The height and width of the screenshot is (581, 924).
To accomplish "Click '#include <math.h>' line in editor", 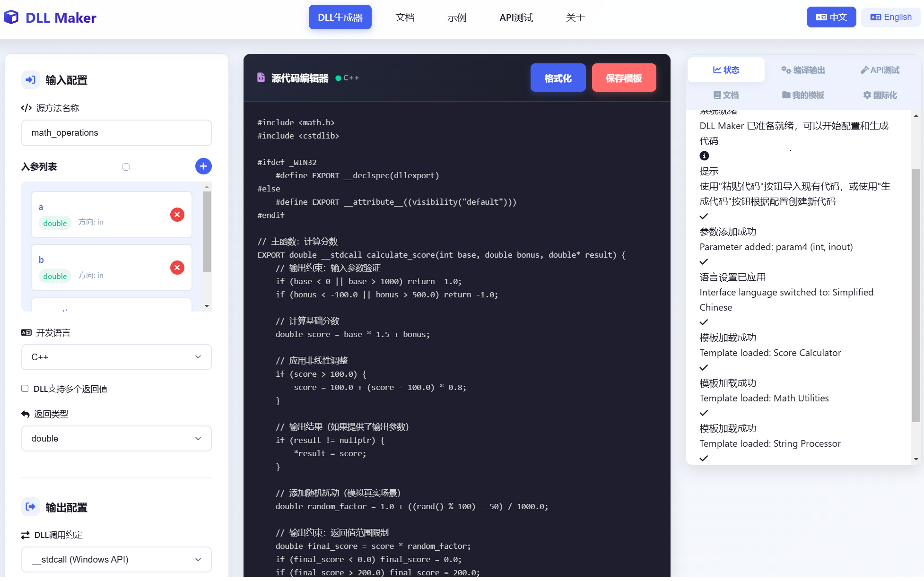I will [x=296, y=122].
